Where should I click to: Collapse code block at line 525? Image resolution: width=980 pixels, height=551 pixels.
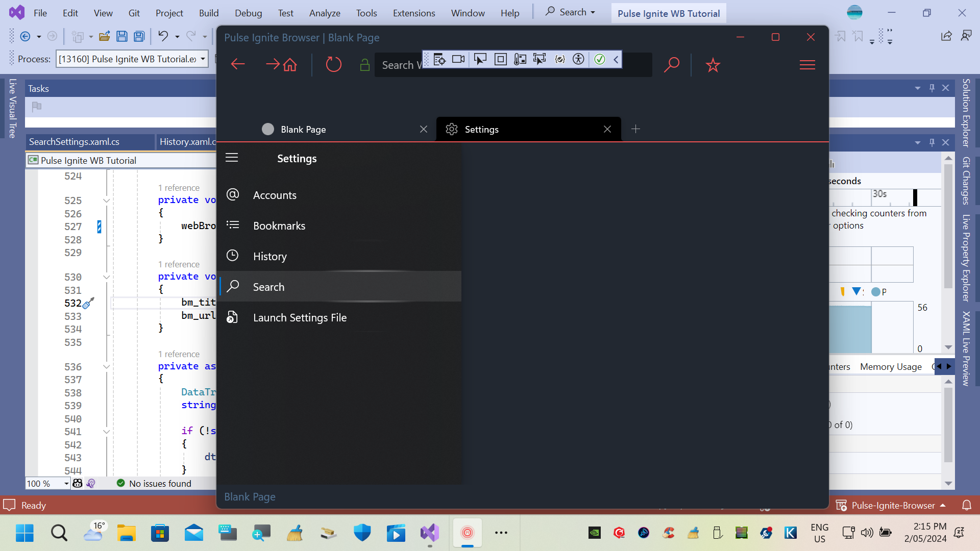(x=107, y=201)
